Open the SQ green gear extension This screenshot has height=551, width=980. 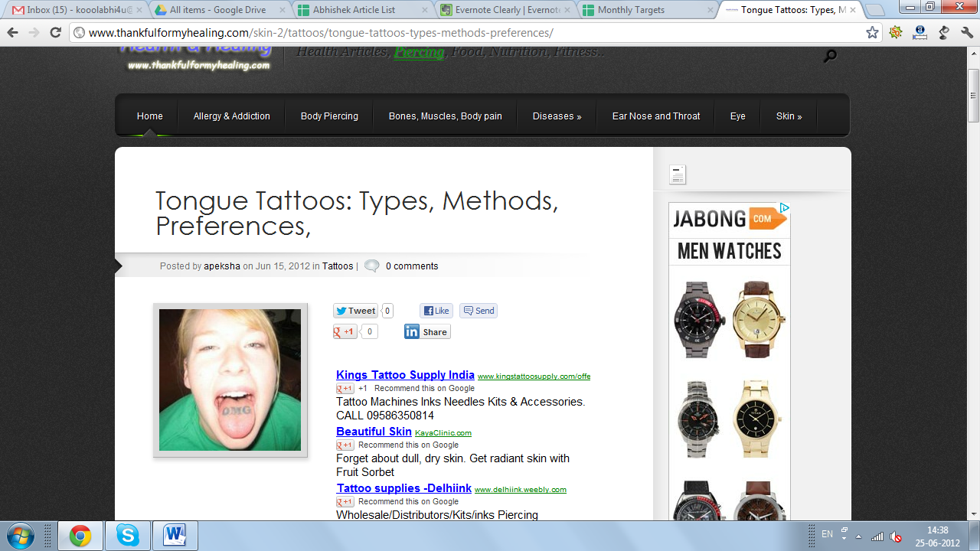point(896,33)
